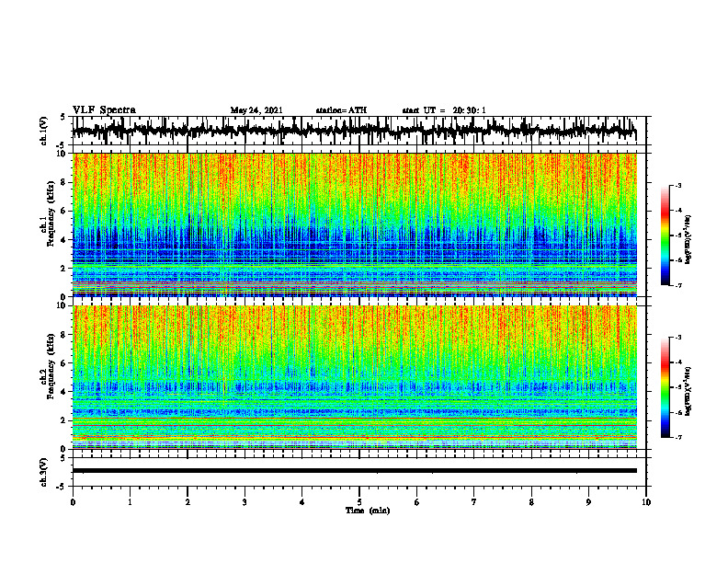Click the ch.1(V) waveform axis label
Image resolution: width=728 pixels, height=563 pixels.
coord(44,132)
